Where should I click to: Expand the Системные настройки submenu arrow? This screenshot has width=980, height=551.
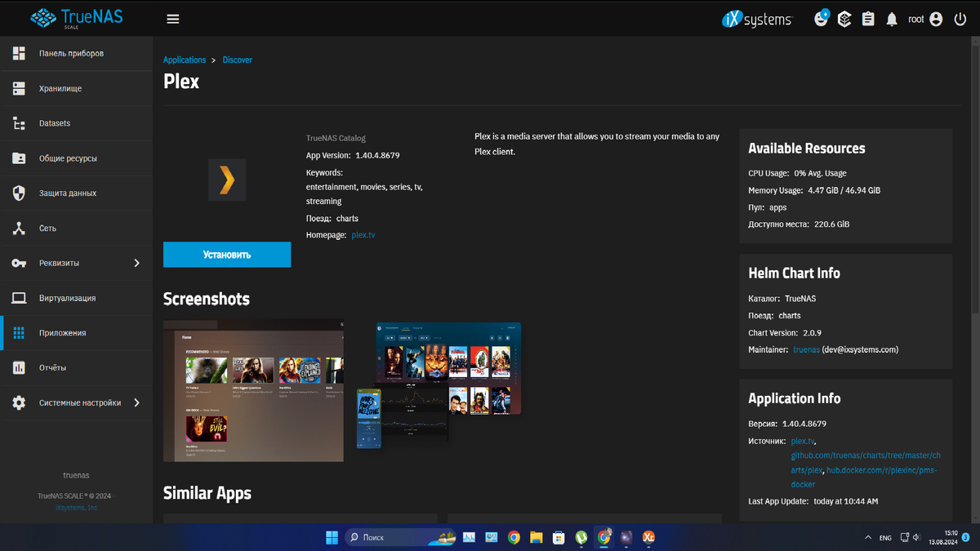pyautogui.click(x=136, y=402)
